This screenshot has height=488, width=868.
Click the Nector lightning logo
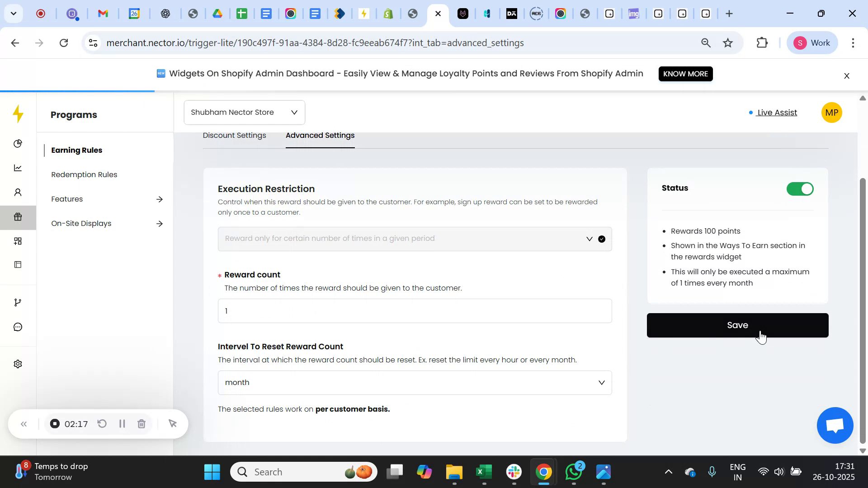[x=18, y=114]
